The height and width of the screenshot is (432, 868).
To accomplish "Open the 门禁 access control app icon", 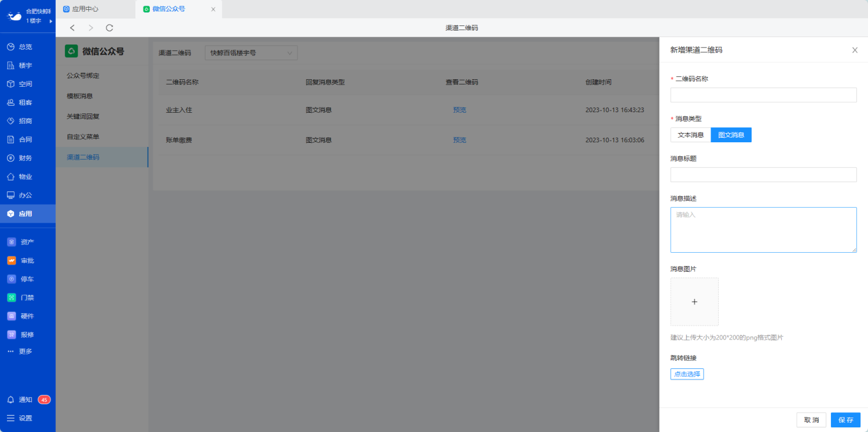I will pos(11,297).
